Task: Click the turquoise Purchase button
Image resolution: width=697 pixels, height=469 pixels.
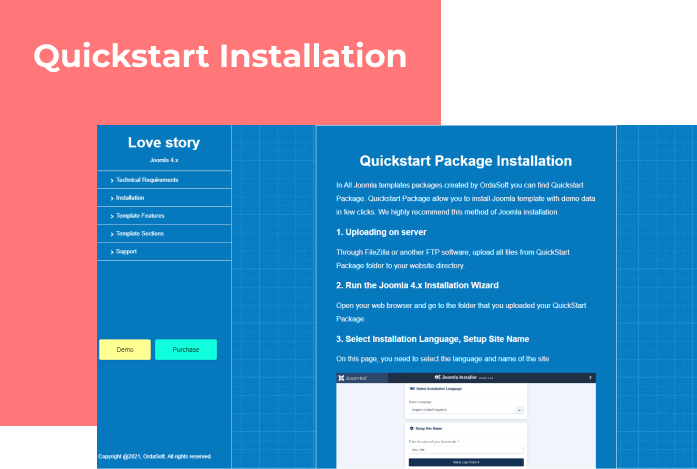Action: pos(186,349)
